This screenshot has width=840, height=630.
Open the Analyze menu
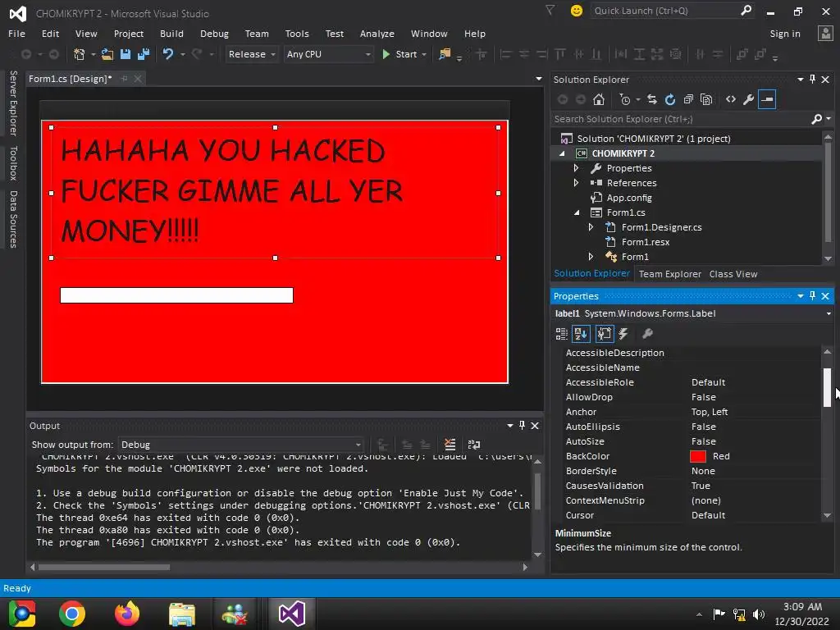(x=377, y=33)
